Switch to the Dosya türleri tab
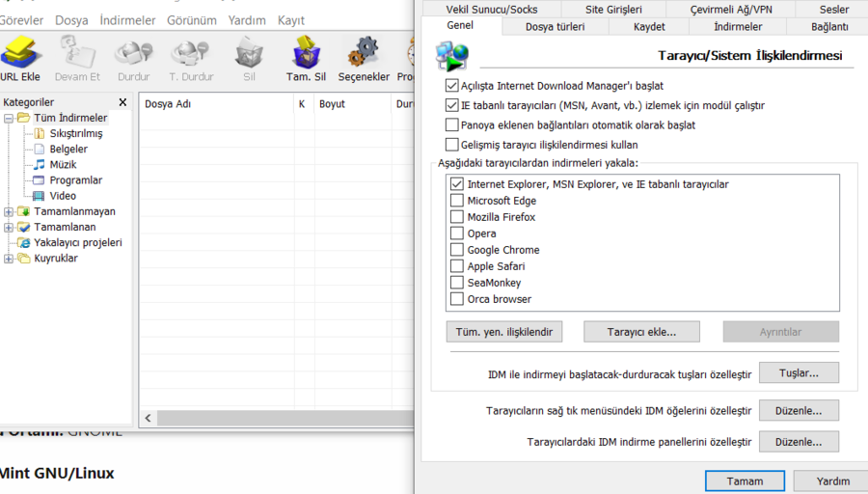Image resolution: width=868 pixels, height=494 pixels. pyautogui.click(x=555, y=27)
